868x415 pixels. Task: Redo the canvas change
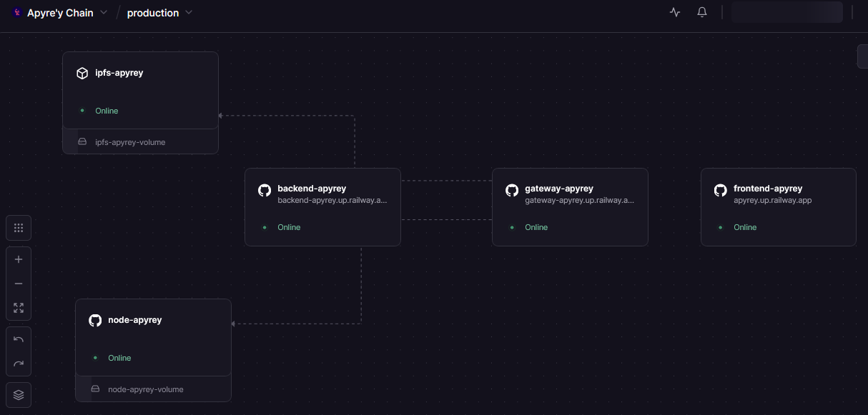19,364
